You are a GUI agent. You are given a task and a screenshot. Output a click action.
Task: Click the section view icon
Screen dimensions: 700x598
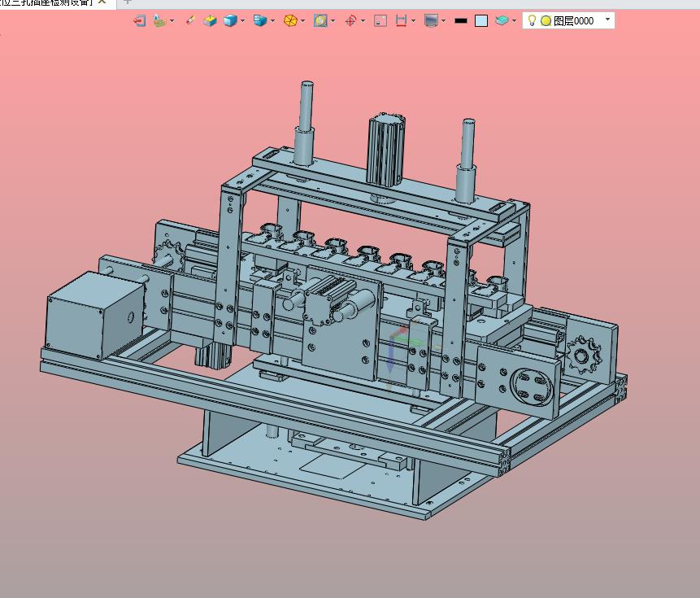click(320, 20)
